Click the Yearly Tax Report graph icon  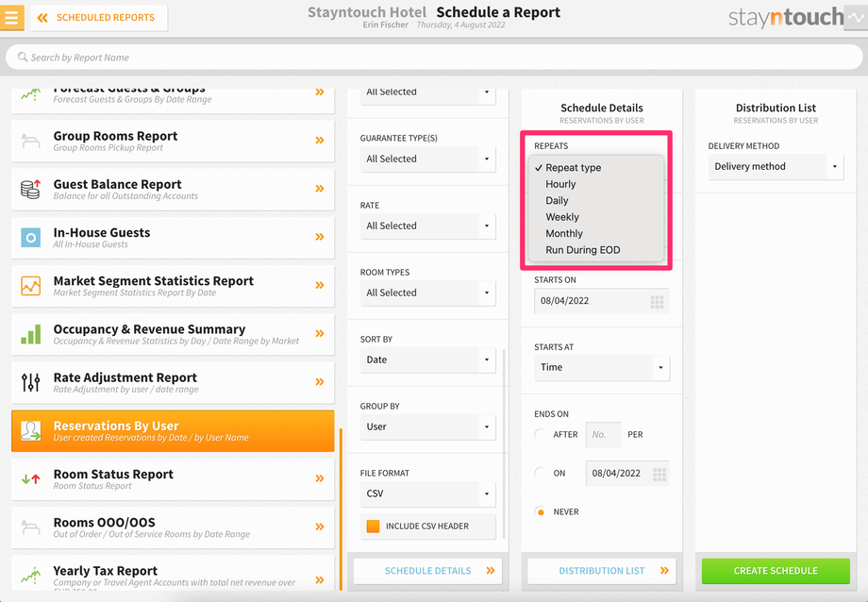30,576
